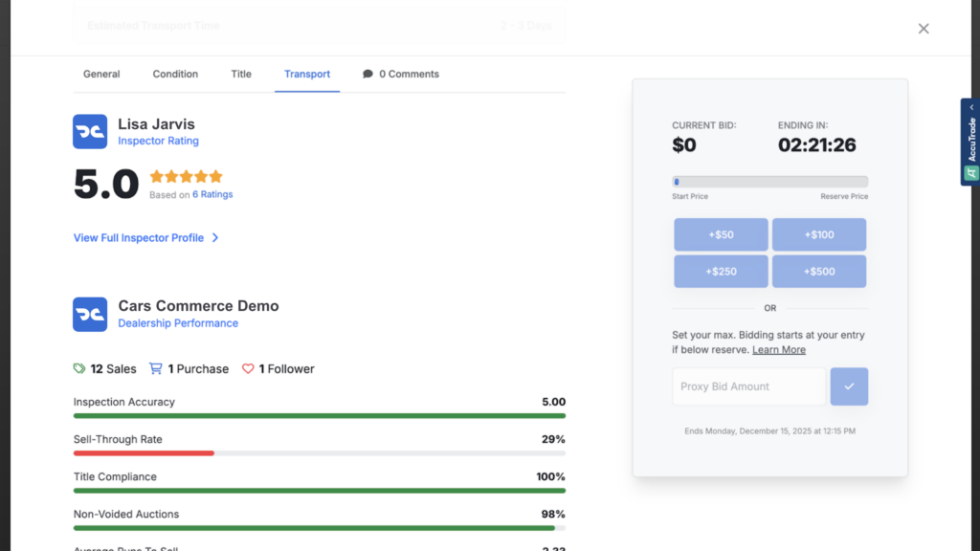Viewport: 980px width, 551px height.
Task: Select the Title tab
Action: [x=241, y=74]
